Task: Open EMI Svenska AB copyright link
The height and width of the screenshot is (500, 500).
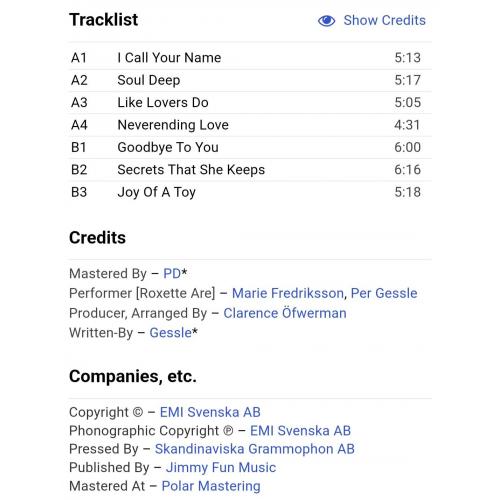Action: tap(210, 412)
